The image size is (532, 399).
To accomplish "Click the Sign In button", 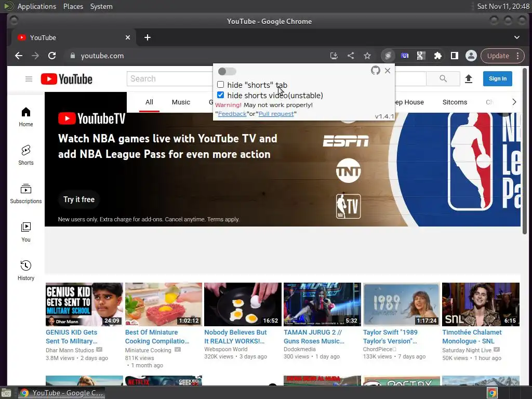I will pyautogui.click(x=497, y=79).
